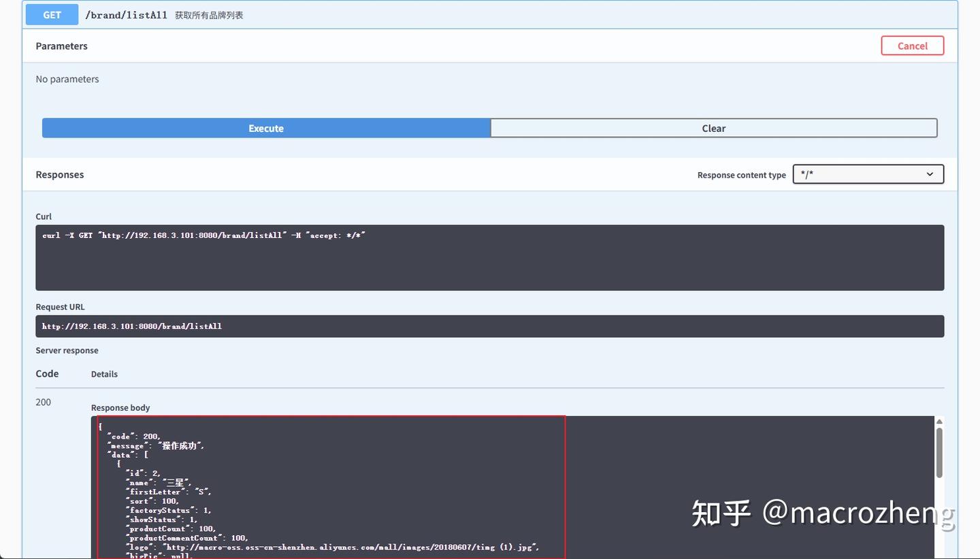Click the highlighted JSON in Response body

[327, 486]
